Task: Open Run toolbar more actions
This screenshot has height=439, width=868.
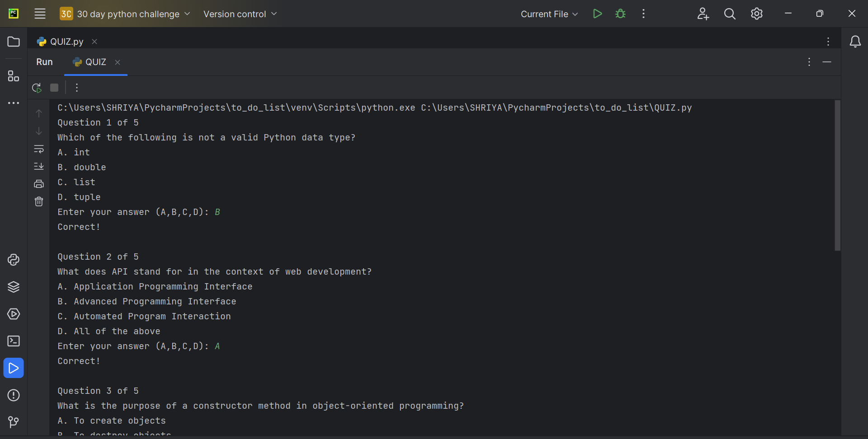Action: [77, 88]
